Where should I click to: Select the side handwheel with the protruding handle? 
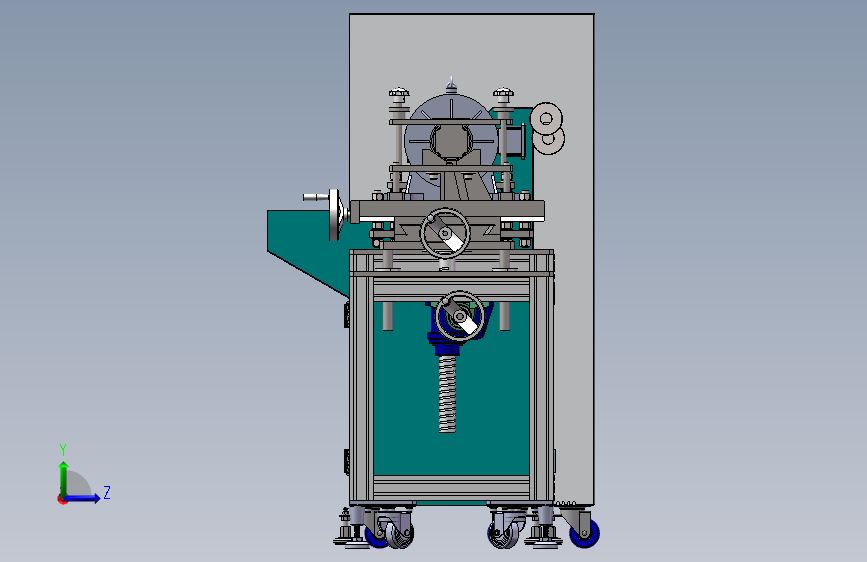(x=334, y=215)
